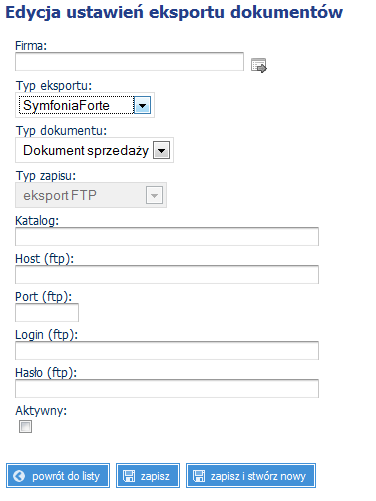Click the powrót do listy button
The width and height of the screenshot is (376, 501).
tap(58, 476)
